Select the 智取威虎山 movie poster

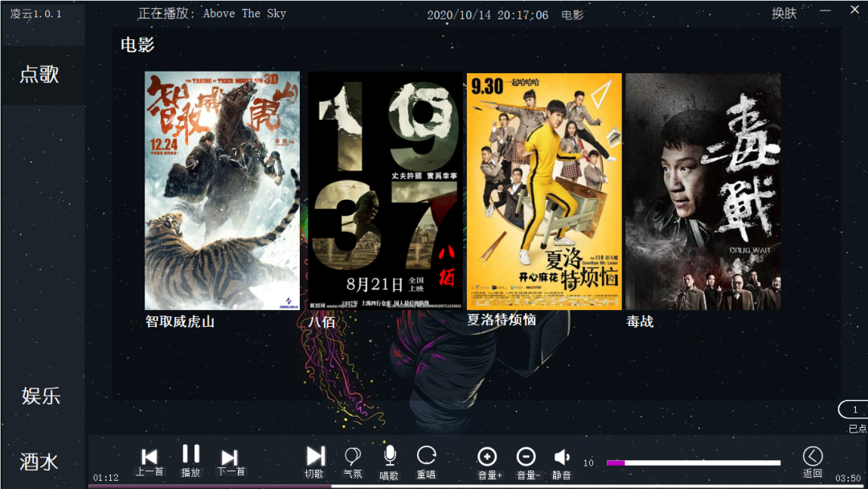pyautogui.click(x=222, y=190)
